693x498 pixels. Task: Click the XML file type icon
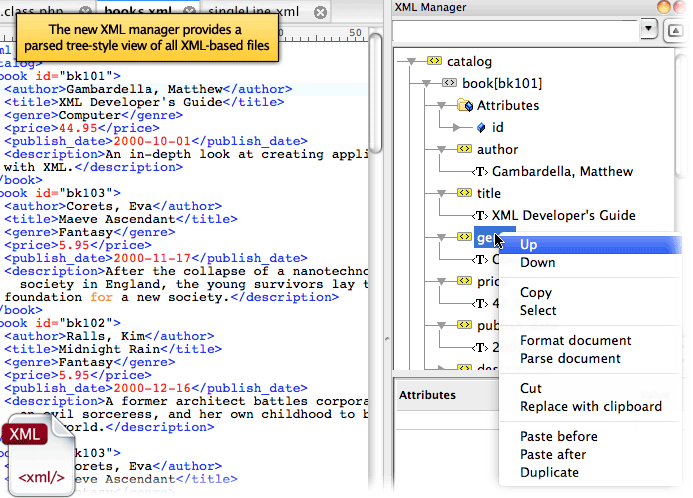point(38,455)
